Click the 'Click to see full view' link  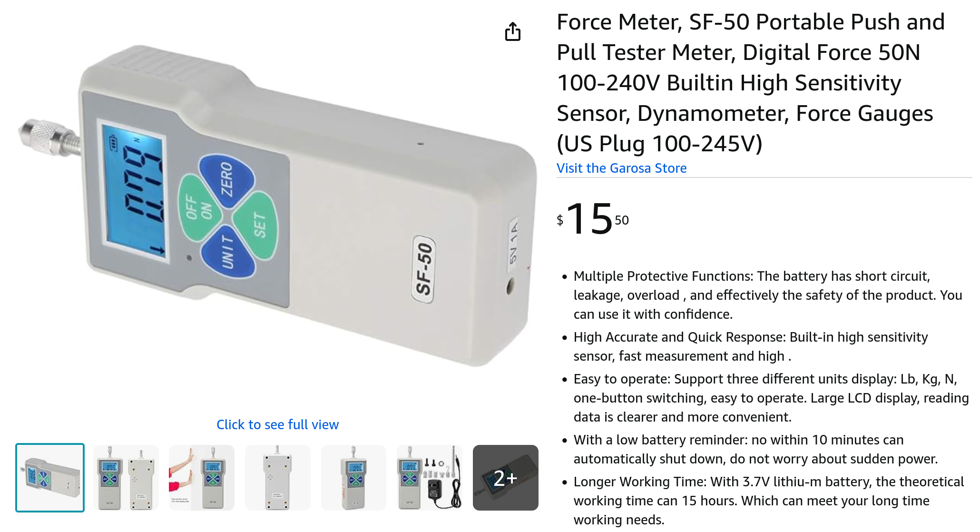277,424
